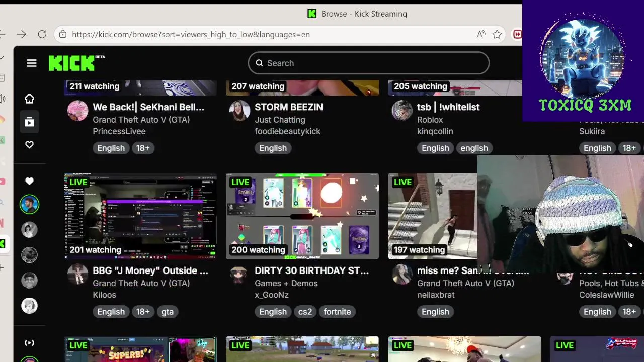The width and height of the screenshot is (644, 362).
Task: Open the 197 watching GTA stream thumbnail
Action: (433, 216)
